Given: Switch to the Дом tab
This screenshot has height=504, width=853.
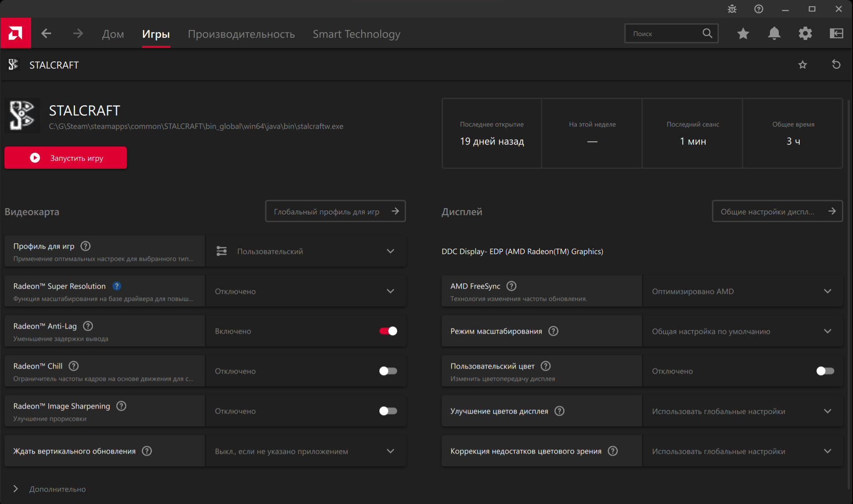Looking at the screenshot, I should 113,34.
